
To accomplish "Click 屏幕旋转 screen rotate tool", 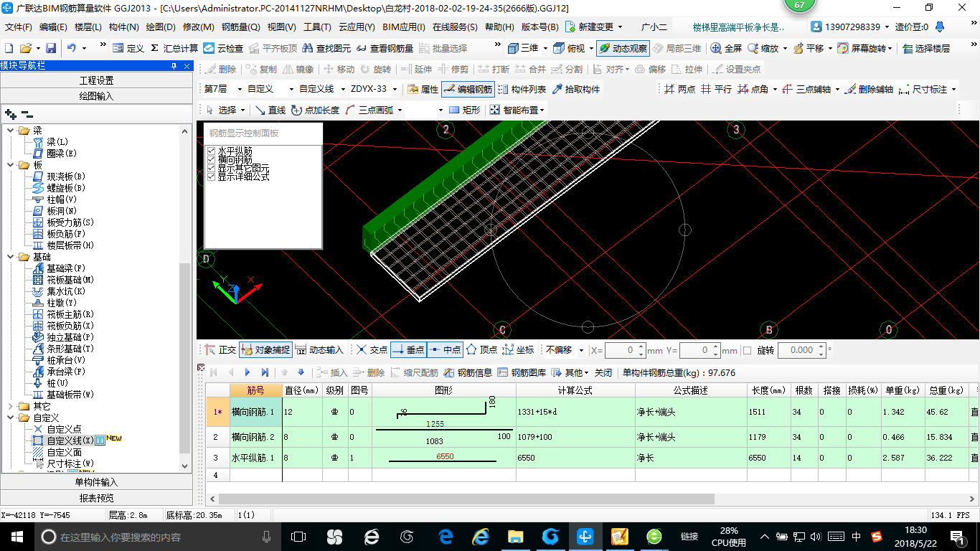I will pyautogui.click(x=863, y=48).
